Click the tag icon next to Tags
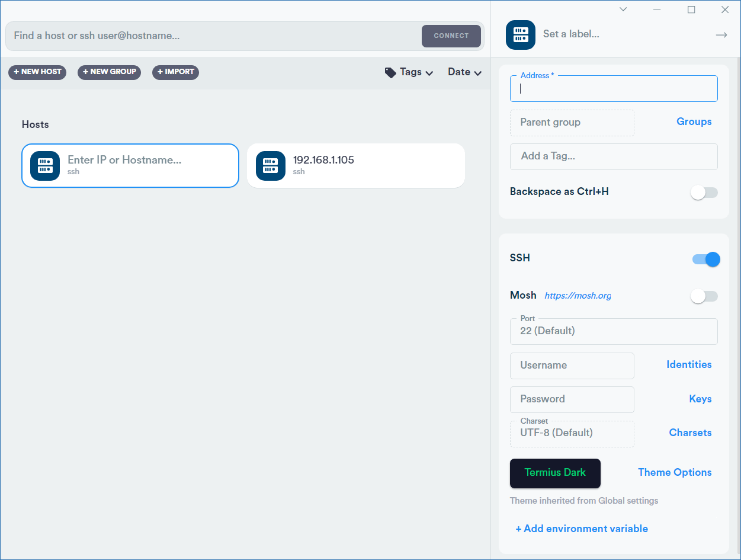The width and height of the screenshot is (741, 560). (x=390, y=72)
